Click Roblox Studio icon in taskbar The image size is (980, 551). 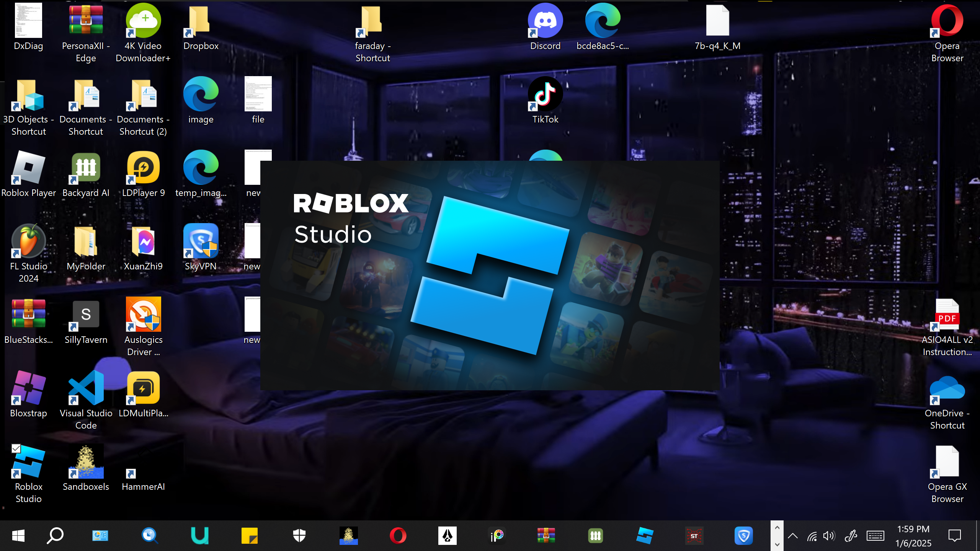645,536
